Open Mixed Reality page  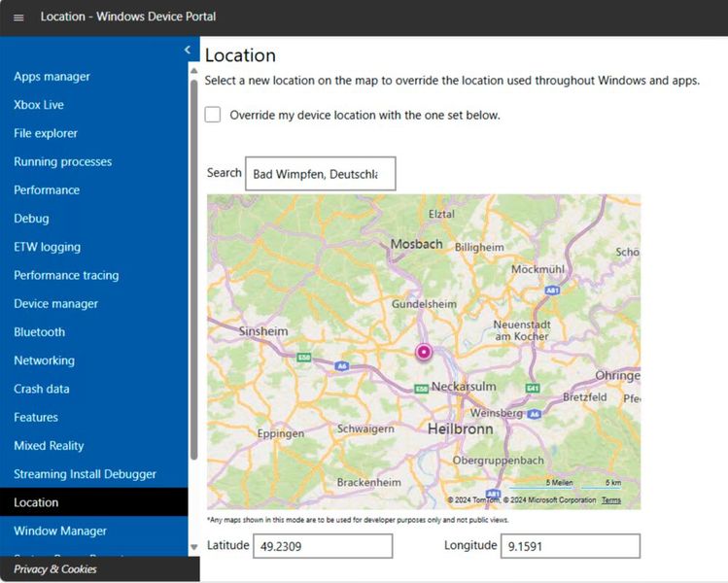pyautogui.click(x=49, y=446)
